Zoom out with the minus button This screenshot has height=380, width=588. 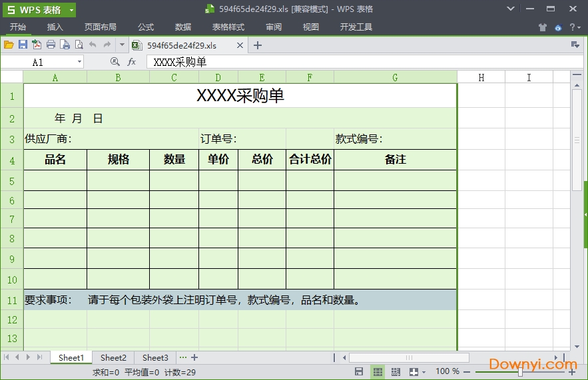coord(467,372)
